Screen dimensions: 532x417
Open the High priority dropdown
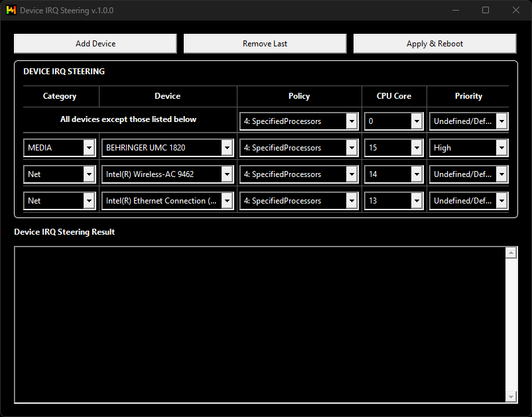click(468, 148)
